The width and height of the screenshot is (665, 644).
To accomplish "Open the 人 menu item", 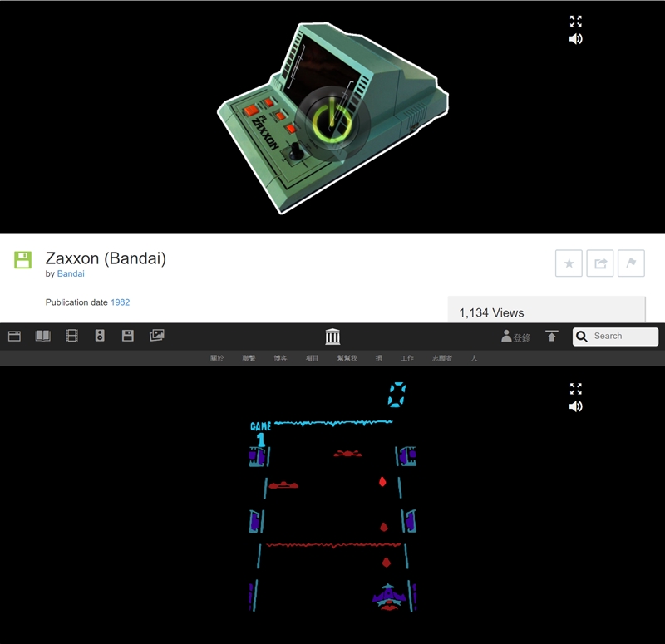I will tap(474, 358).
